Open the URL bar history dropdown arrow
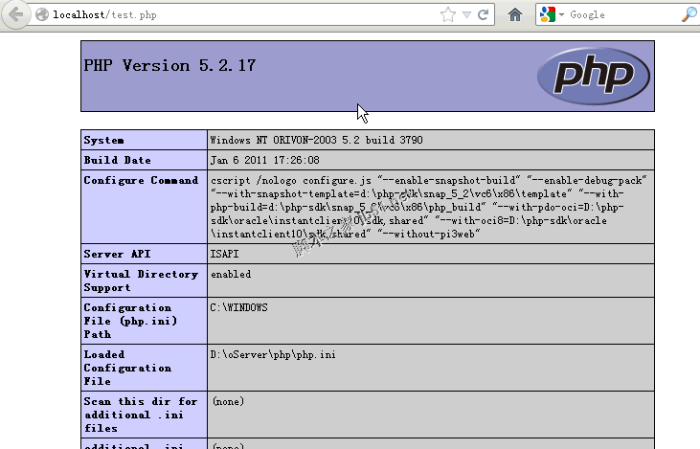Image resolution: width=700 pixels, height=449 pixels. pyautogui.click(x=468, y=15)
